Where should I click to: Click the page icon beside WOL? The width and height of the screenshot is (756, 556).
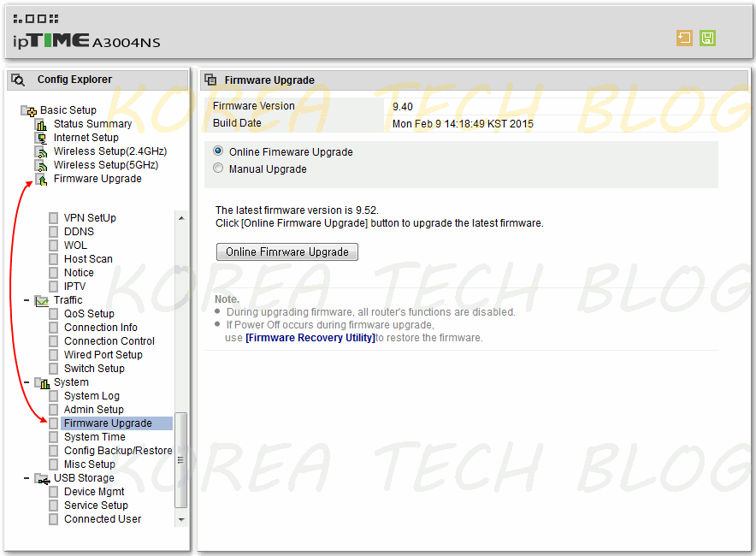(54, 245)
